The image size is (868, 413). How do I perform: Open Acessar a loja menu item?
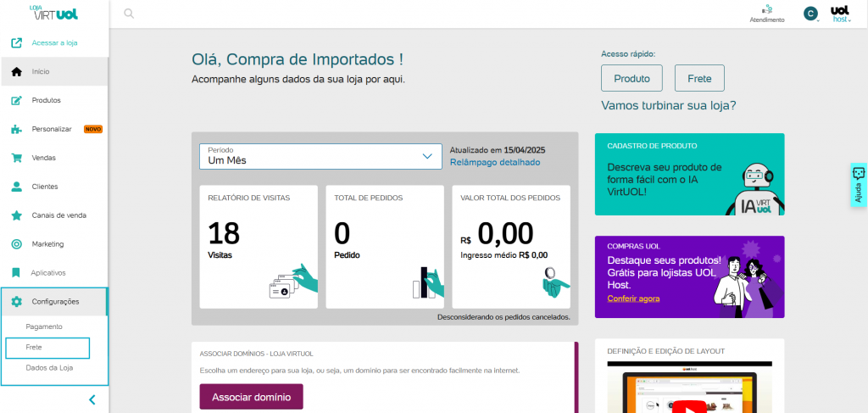click(54, 42)
